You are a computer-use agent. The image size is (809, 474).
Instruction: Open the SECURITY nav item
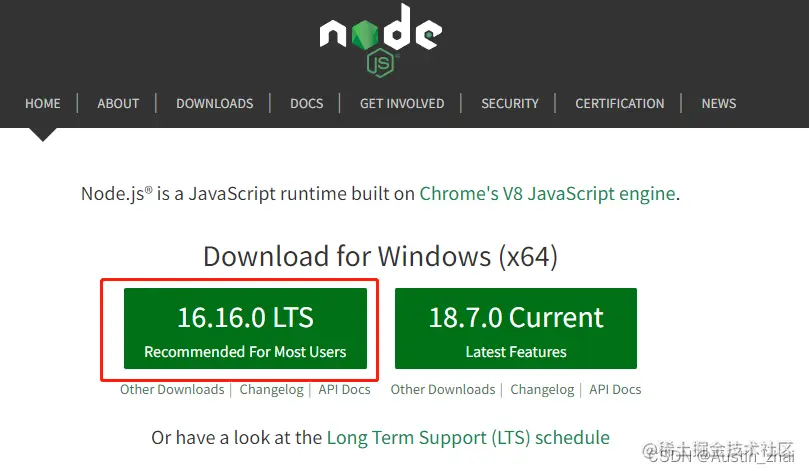click(510, 104)
